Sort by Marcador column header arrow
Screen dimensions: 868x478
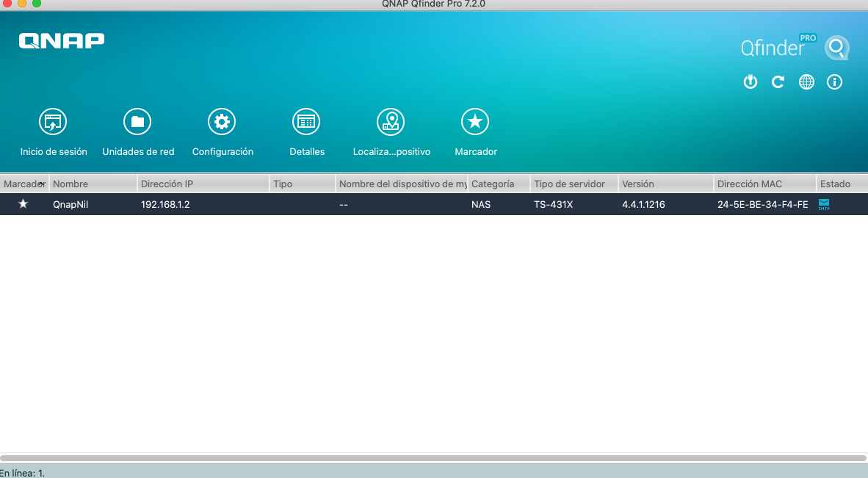point(42,184)
